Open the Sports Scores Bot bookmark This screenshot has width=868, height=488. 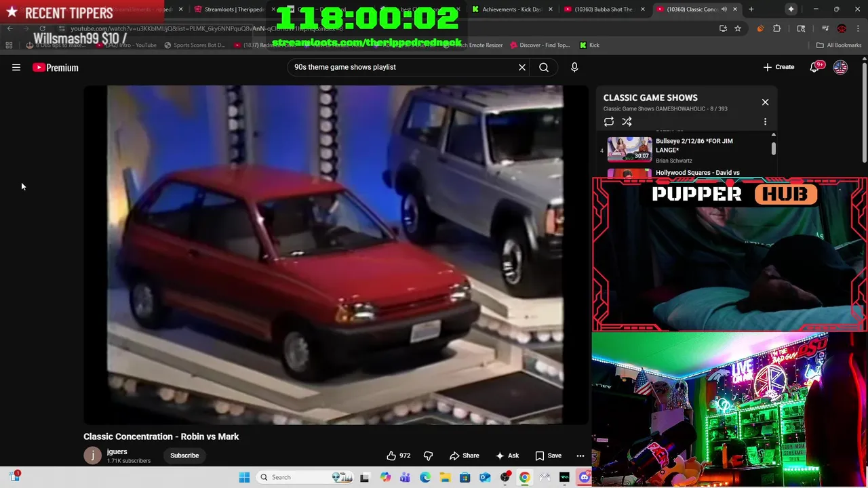[x=195, y=45]
